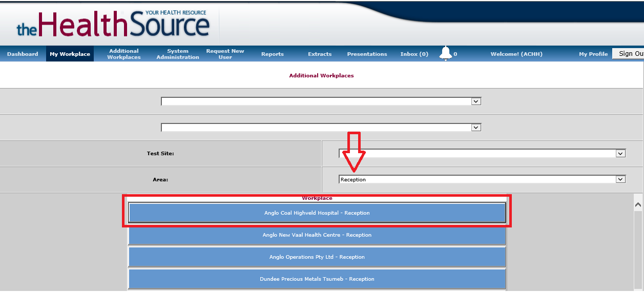Screen dimensions: 644x292
Task: Open the Reports menu
Action: [x=273, y=54]
